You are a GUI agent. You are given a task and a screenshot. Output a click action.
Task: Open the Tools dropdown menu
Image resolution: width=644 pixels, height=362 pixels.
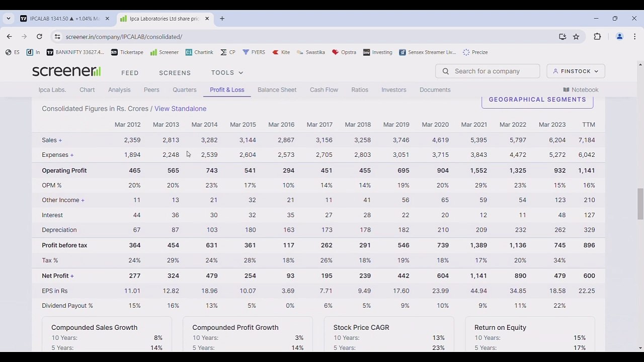click(x=227, y=73)
